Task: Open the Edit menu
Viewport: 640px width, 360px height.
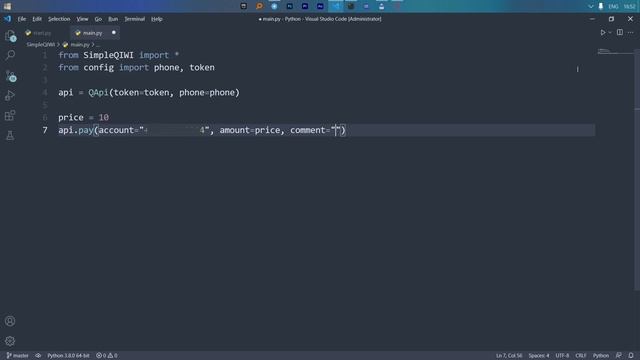Action: (37, 19)
